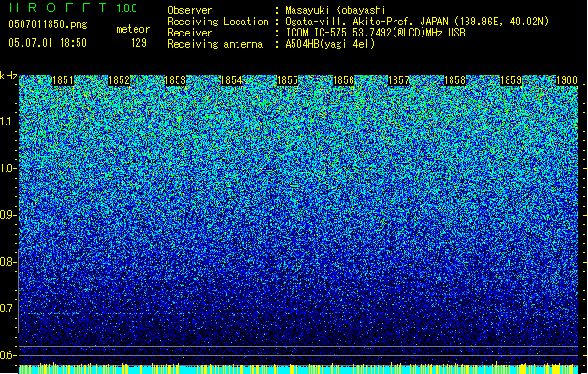Click the 1.0.0 version number
Screen dimensions: 588x374
coord(127,8)
